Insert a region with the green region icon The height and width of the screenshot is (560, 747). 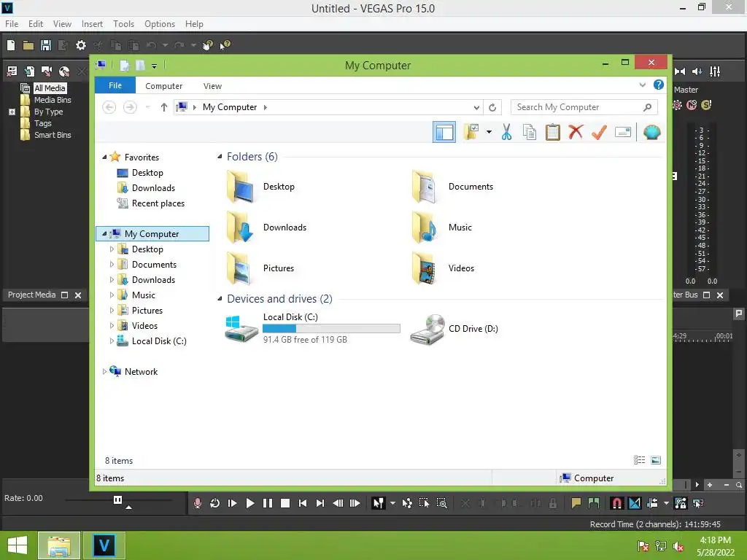594,503
